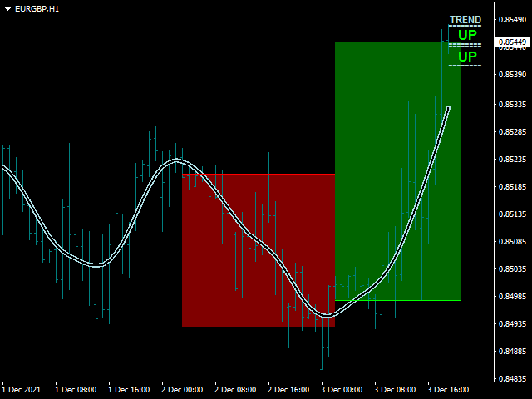Image resolution: width=532 pixels, height=399 pixels.
Task: Select the red downtrend rectangle
Action: [258, 249]
